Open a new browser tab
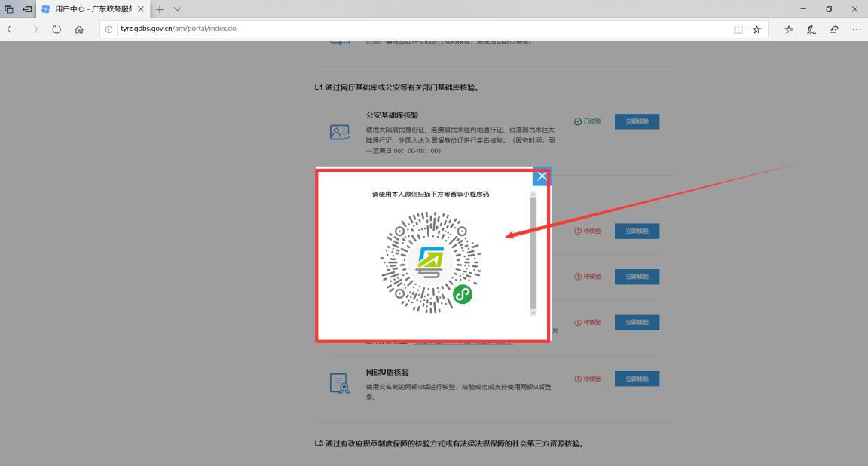The height and width of the screenshot is (466, 868). (x=160, y=9)
